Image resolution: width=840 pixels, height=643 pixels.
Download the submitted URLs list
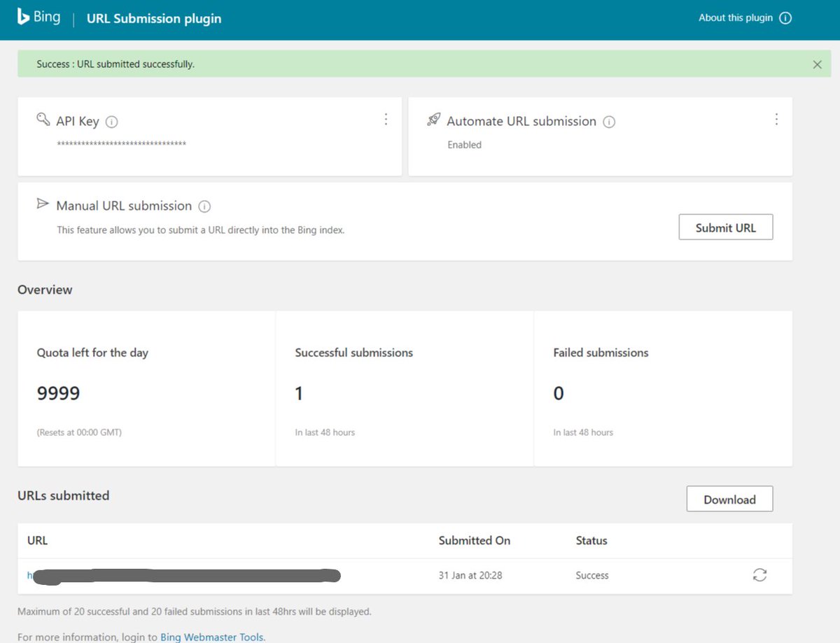(729, 499)
